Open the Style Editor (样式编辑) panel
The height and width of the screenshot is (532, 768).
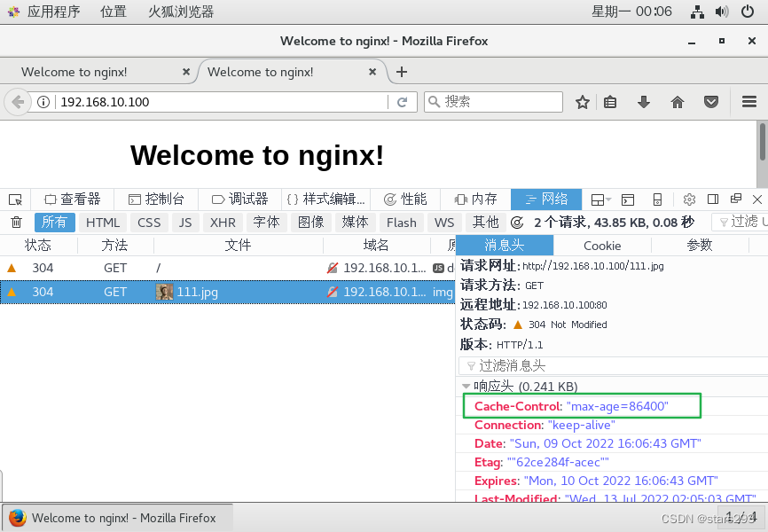point(326,199)
